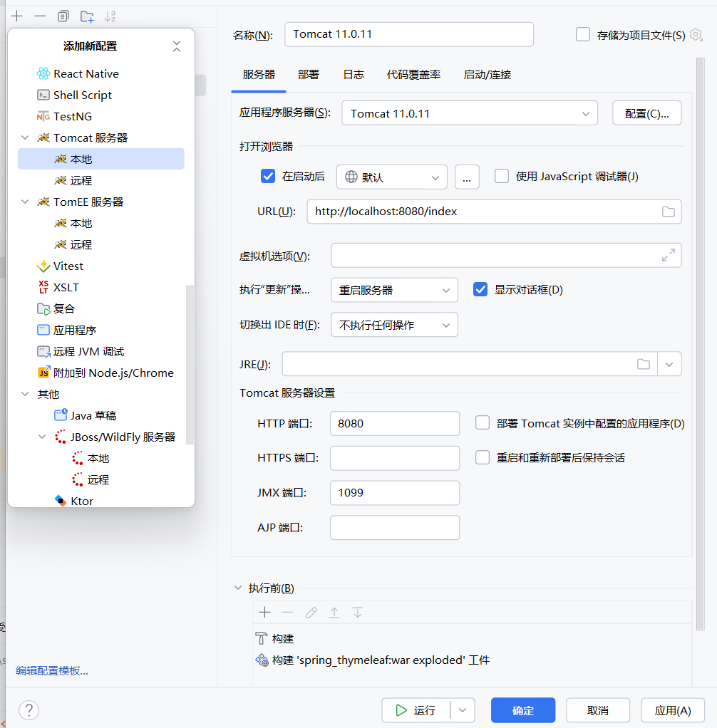
Task: Click the HTTP 端口 field
Action: [395, 423]
